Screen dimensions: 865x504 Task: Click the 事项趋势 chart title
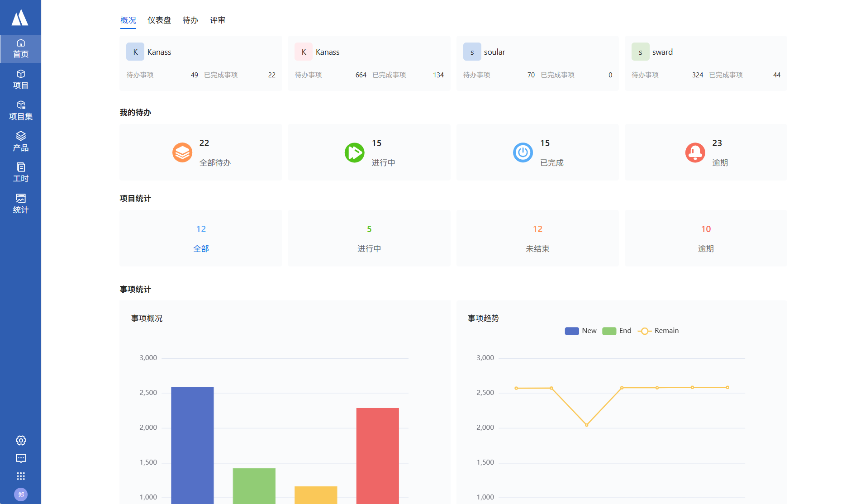point(483,318)
